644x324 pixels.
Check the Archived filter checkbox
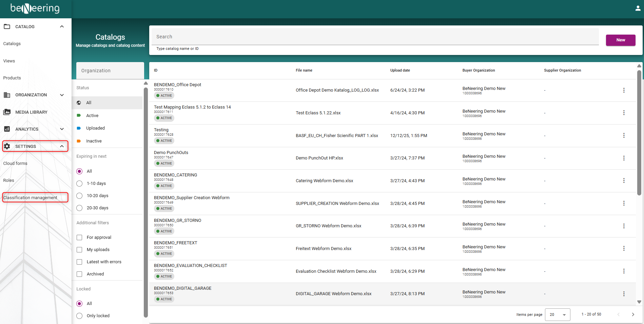[x=79, y=274]
